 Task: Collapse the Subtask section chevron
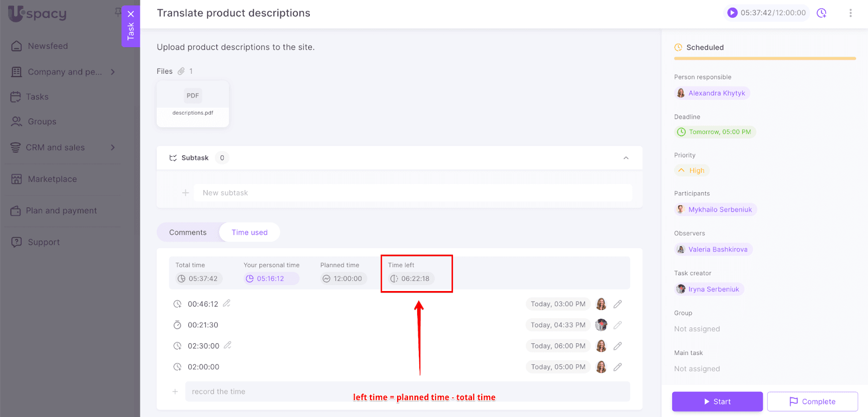[x=626, y=158]
